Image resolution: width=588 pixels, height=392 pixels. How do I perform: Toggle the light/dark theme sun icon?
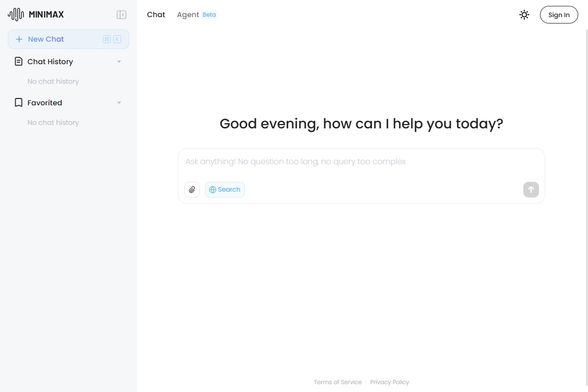(524, 15)
